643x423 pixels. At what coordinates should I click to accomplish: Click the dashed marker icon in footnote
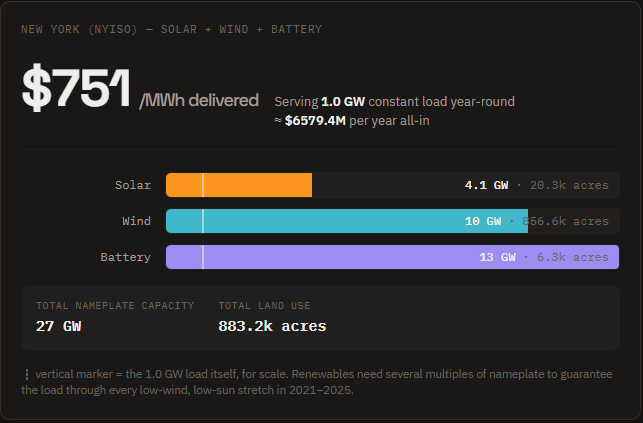pyautogui.click(x=27, y=374)
